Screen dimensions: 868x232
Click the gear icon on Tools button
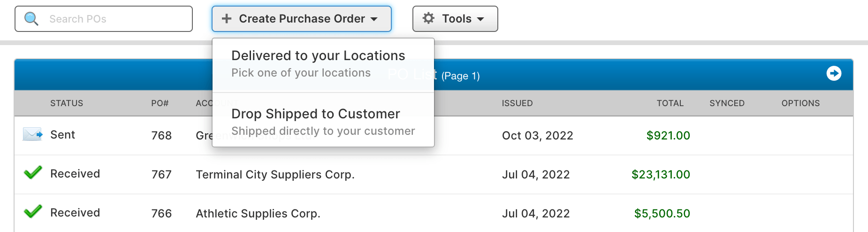coord(428,18)
